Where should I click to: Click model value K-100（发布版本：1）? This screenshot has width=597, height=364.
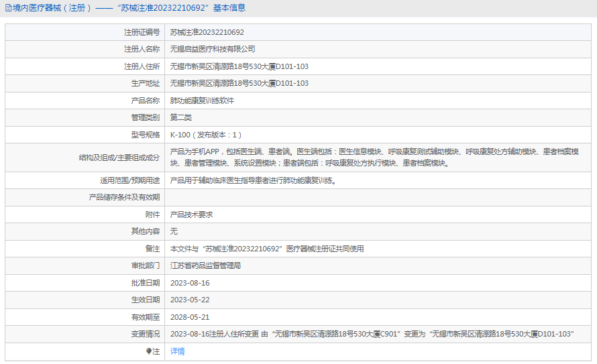(x=206, y=135)
